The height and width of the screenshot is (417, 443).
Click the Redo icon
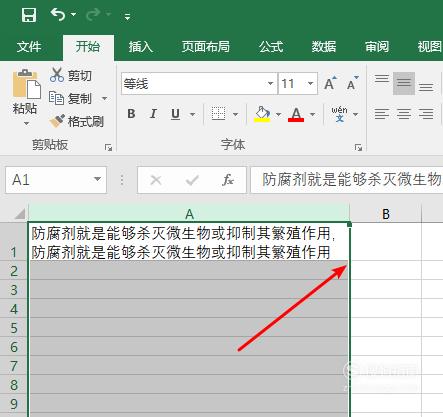(x=93, y=14)
